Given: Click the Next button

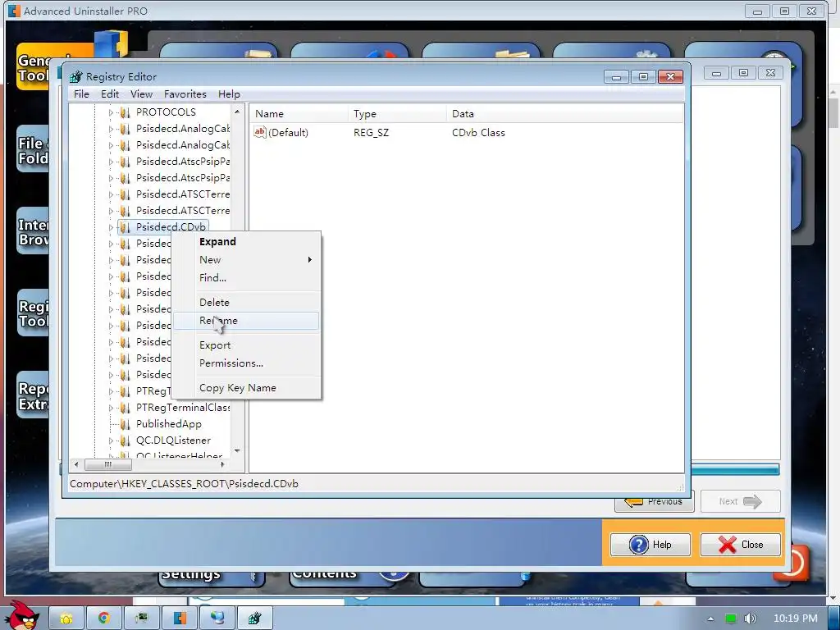Looking at the screenshot, I should coord(741,502).
